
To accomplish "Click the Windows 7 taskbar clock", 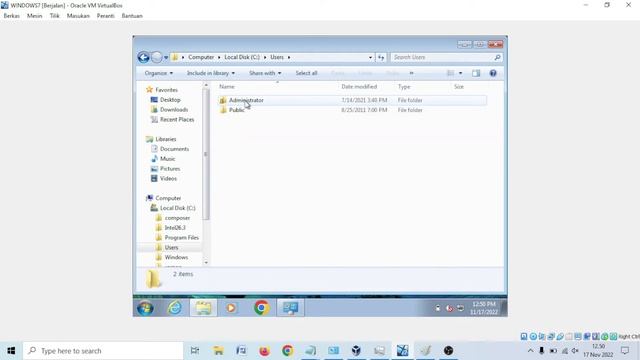I will 484,308.
